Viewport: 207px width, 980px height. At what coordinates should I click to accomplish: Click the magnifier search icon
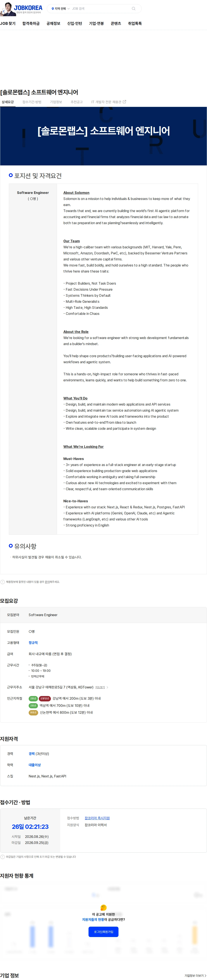click(134, 8)
